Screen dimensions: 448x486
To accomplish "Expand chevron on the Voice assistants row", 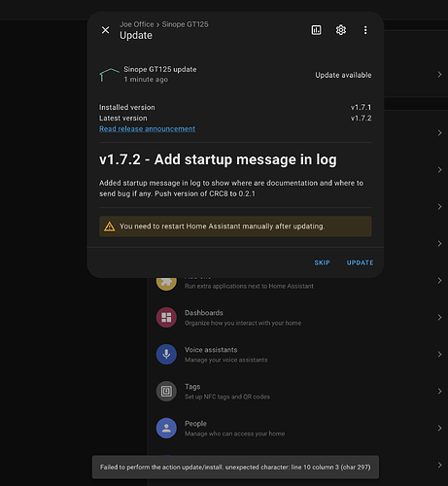I will (x=439, y=355).
